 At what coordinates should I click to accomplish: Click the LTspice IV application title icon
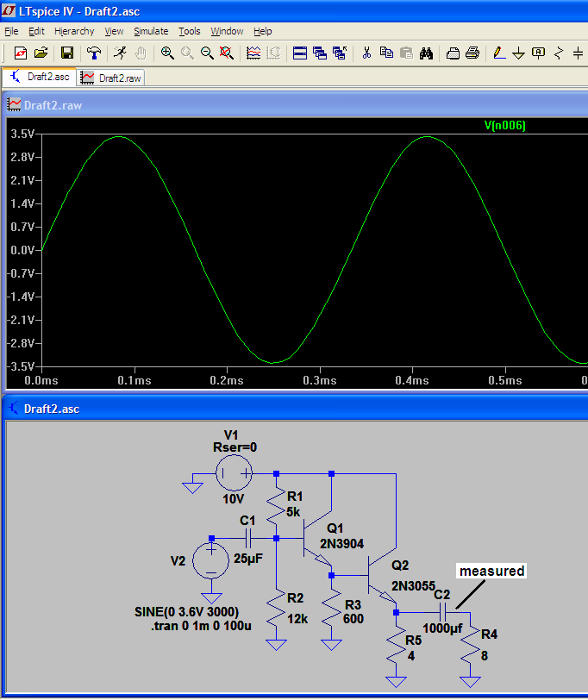click(x=9, y=11)
